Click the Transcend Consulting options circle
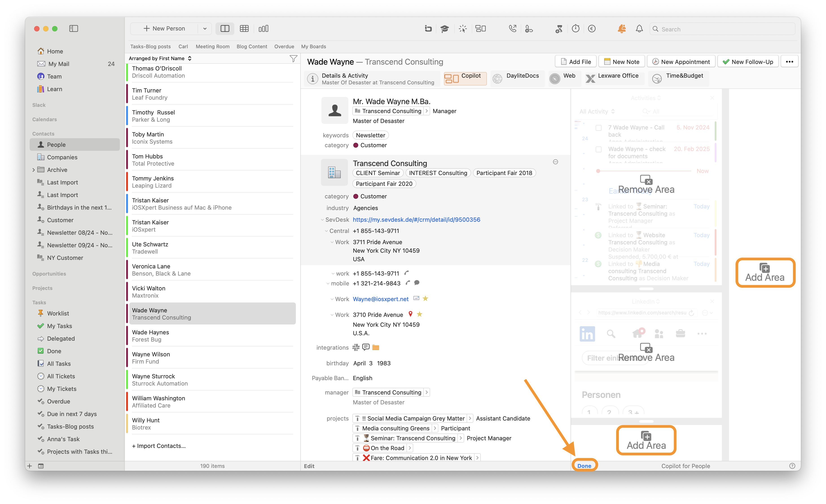The height and width of the screenshot is (504, 826). (556, 162)
